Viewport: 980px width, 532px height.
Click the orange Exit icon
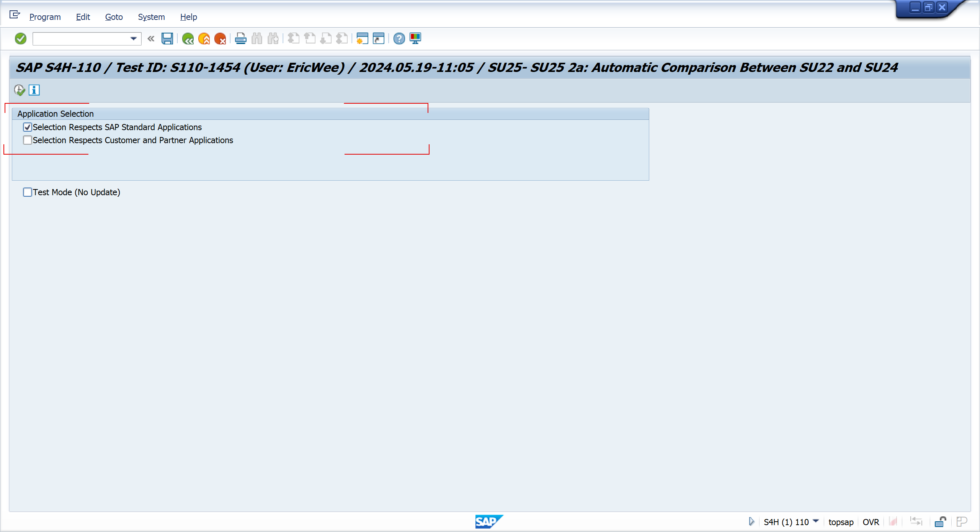point(204,39)
